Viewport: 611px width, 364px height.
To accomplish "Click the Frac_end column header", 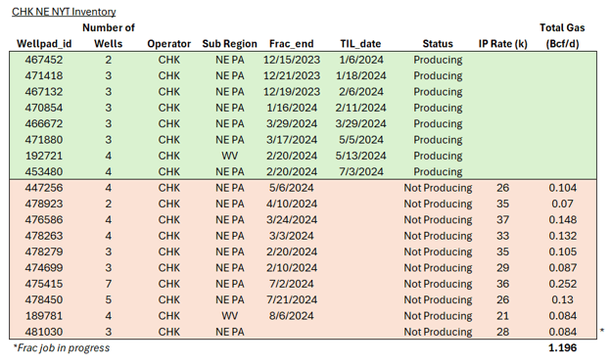I will point(292,44).
